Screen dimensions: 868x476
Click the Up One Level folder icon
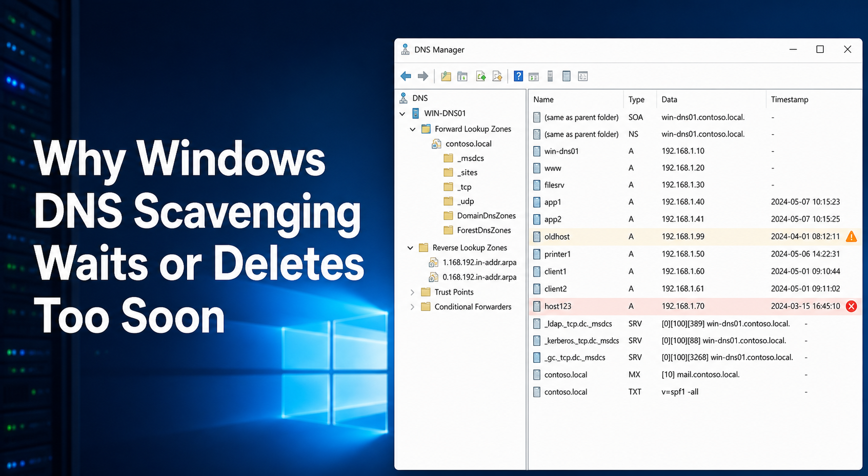(x=446, y=76)
